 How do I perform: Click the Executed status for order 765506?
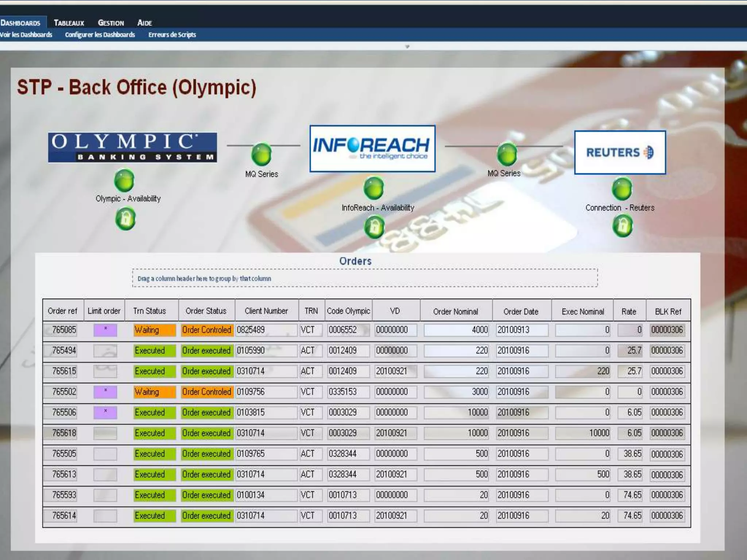tap(155, 412)
